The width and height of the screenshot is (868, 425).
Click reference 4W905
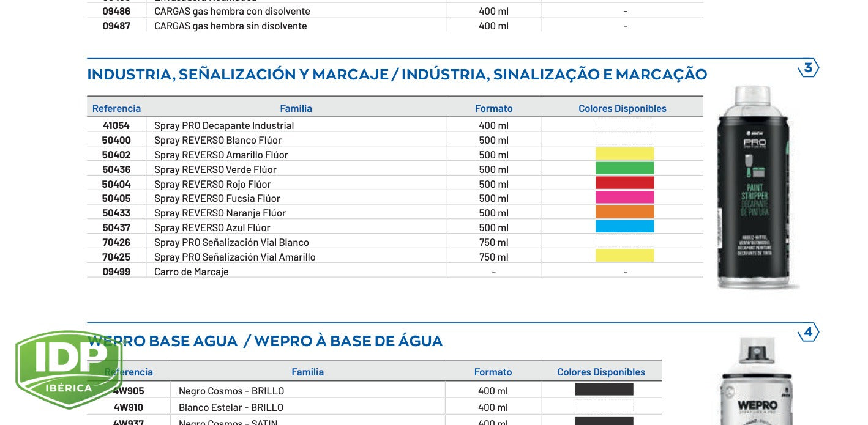click(129, 391)
